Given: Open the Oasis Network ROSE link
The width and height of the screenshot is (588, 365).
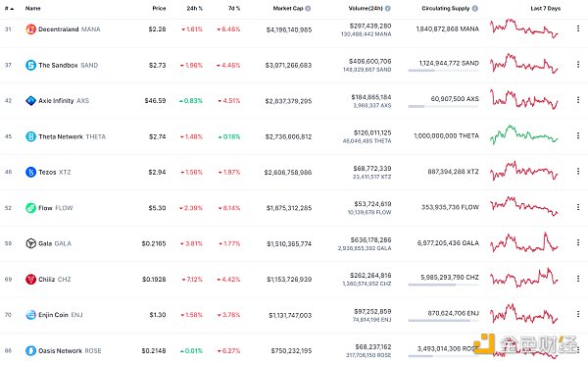Looking at the screenshot, I should [70, 350].
